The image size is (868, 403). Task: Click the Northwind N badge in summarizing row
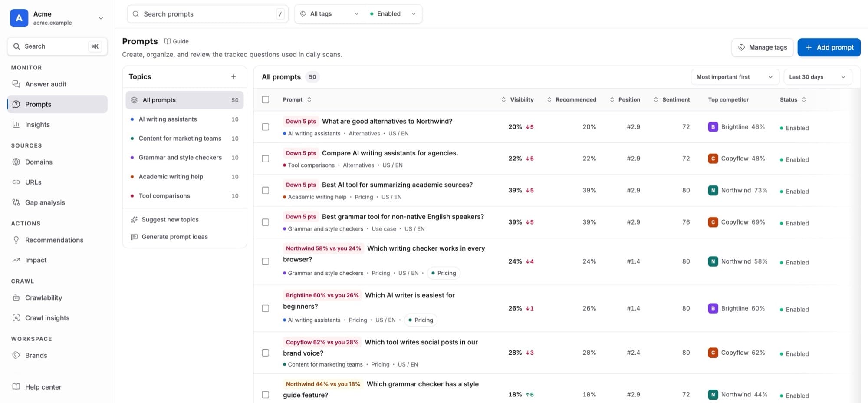coord(713,190)
